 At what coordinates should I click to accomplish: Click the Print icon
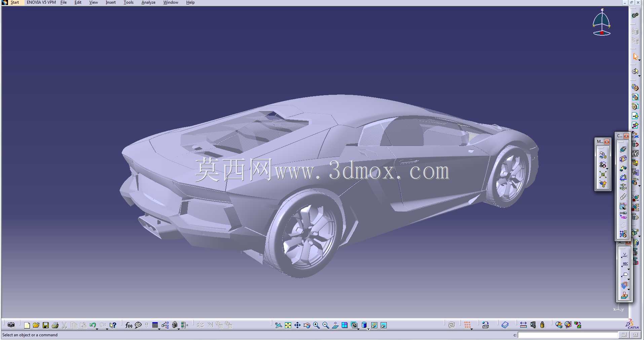point(55,325)
